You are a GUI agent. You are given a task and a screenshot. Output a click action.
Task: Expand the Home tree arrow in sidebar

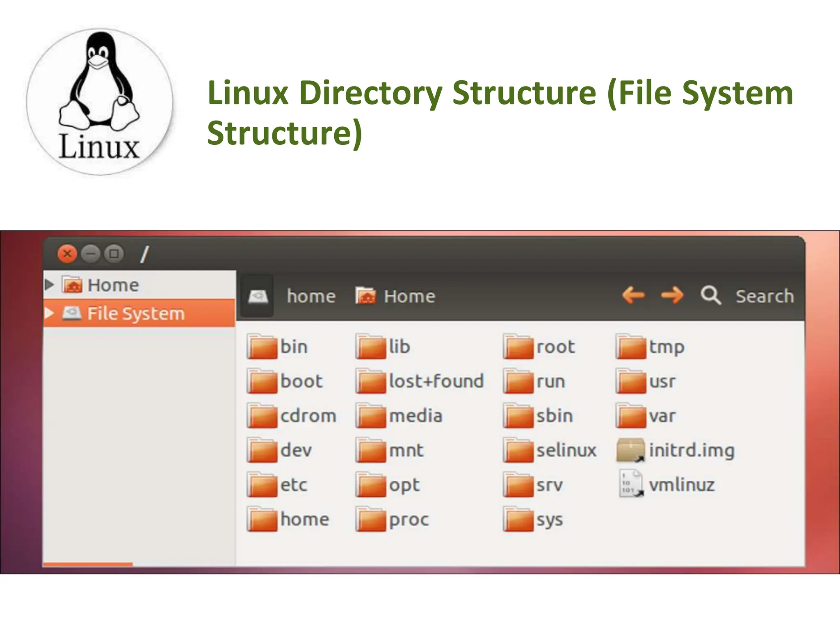pyautogui.click(x=49, y=285)
